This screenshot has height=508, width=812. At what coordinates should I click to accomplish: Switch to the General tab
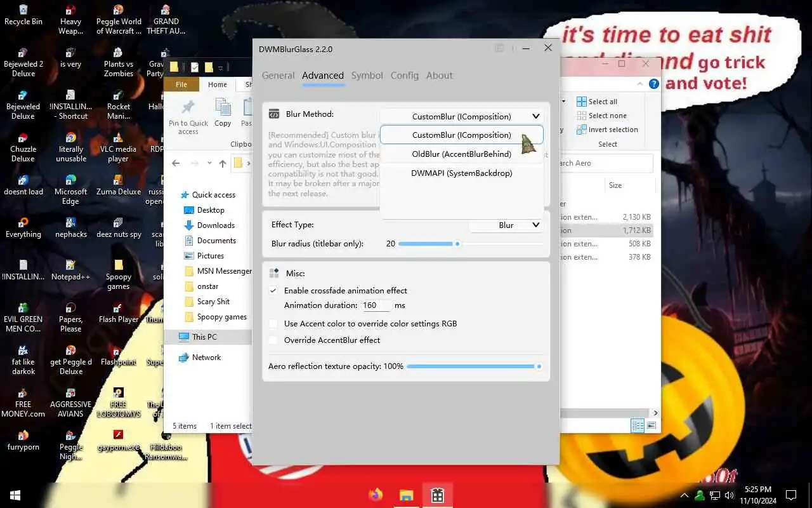coord(278,75)
